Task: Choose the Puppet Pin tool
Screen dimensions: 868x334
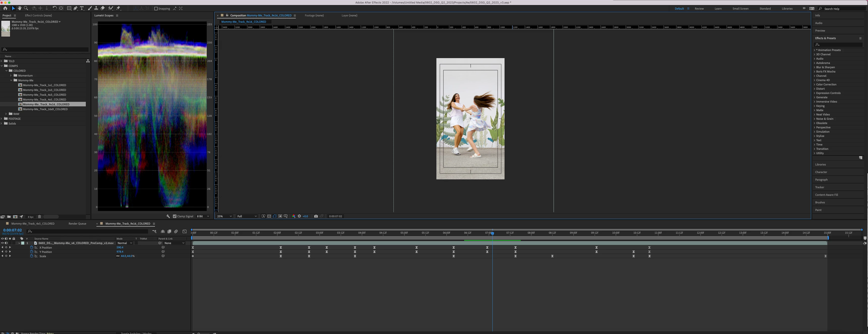Action: tap(118, 8)
